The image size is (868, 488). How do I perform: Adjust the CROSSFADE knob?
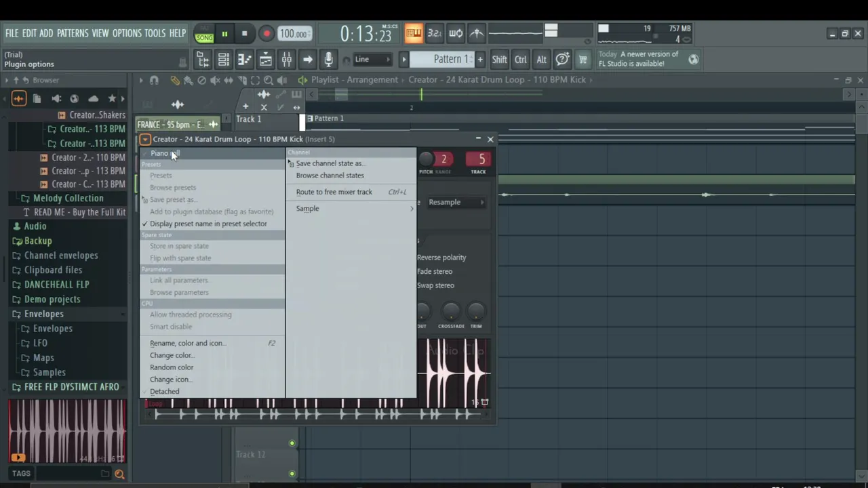(x=451, y=311)
